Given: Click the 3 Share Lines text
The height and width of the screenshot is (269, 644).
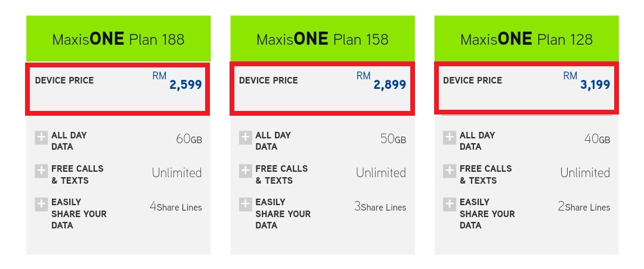Looking at the screenshot, I should point(380,207).
